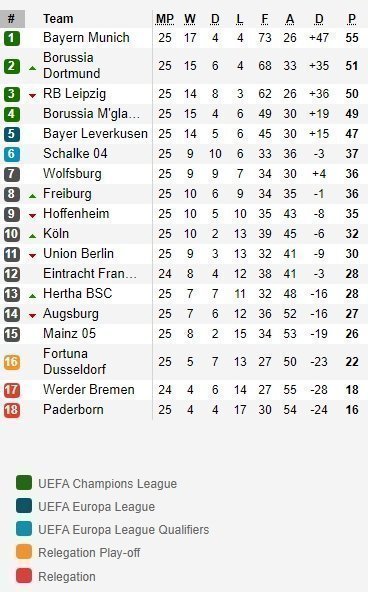Click the red down arrow beside RB Leipzig
Screen dimensions: 368x592
(x=32, y=96)
